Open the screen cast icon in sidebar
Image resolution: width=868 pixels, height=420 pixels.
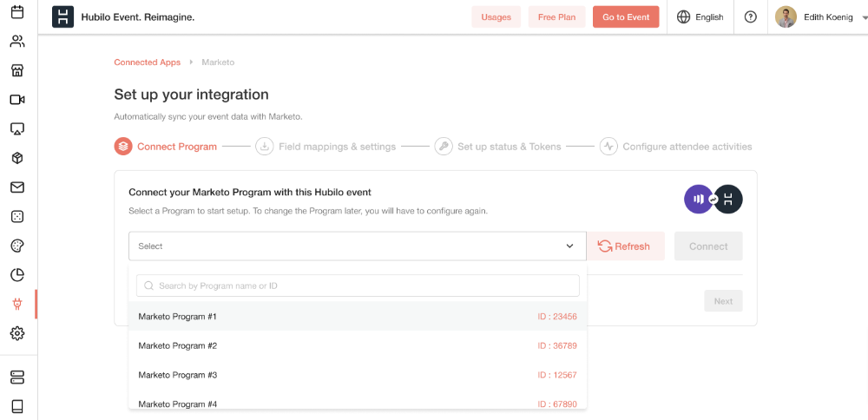pyautogui.click(x=17, y=129)
